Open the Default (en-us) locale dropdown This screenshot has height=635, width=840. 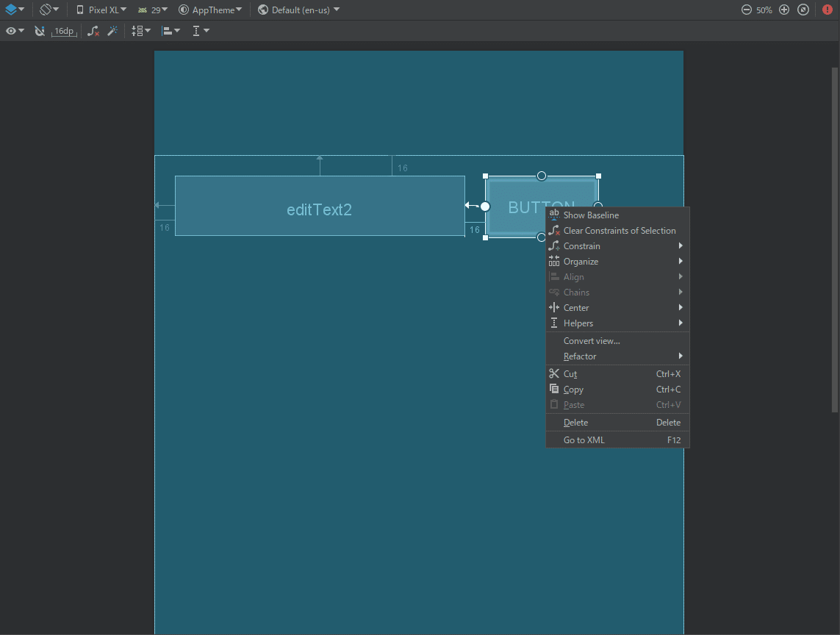click(x=298, y=10)
